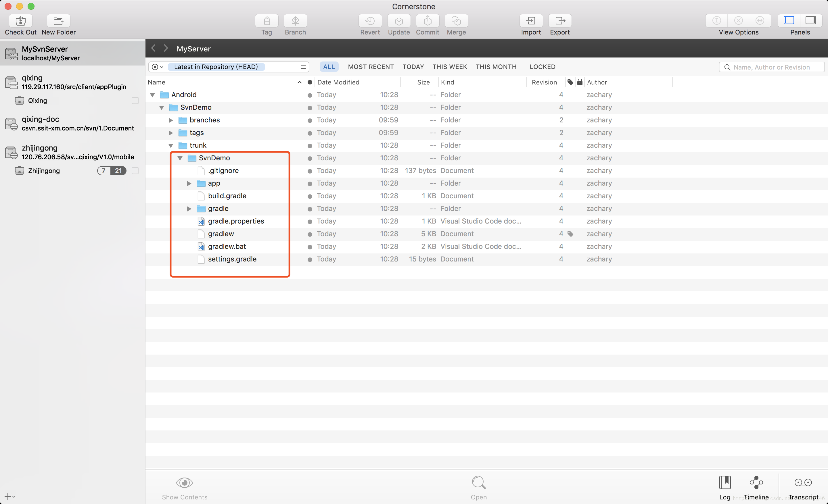Go forward with the navigation arrow

click(166, 48)
